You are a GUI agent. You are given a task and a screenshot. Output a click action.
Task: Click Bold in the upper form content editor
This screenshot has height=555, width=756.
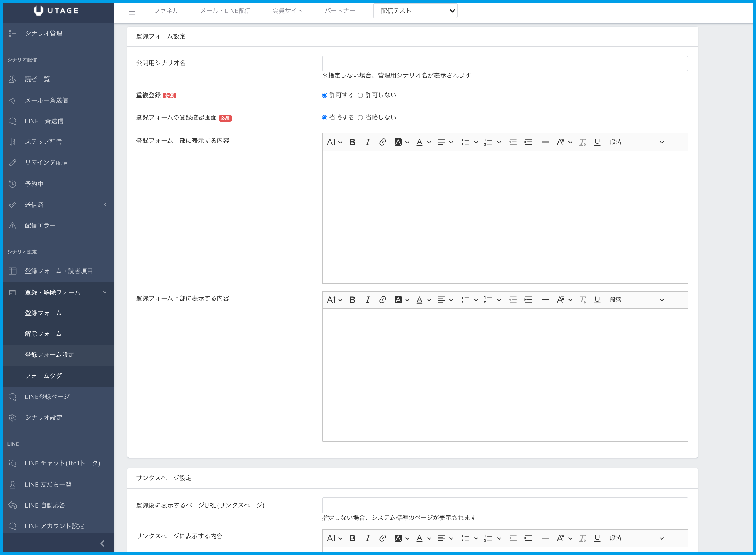pyautogui.click(x=352, y=142)
